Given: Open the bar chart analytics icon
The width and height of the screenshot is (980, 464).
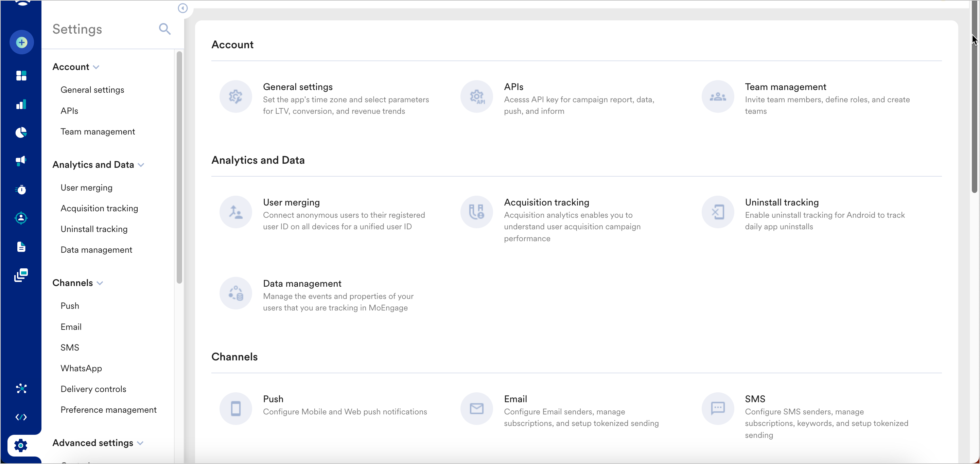Looking at the screenshot, I should pos(21,104).
